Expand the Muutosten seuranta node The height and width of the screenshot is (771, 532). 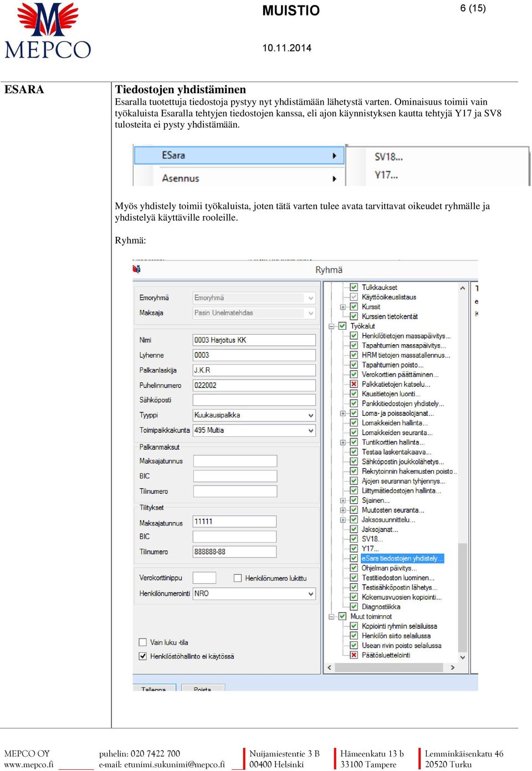coord(342,510)
